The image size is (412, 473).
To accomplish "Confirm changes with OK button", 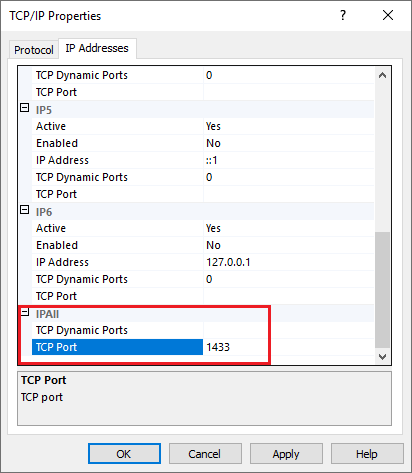I will coord(124,454).
